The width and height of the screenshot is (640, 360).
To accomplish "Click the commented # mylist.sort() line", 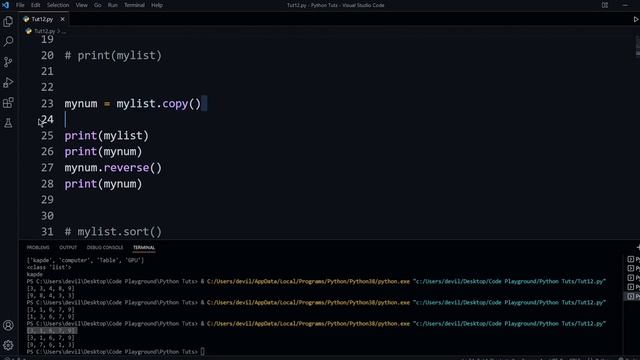I will click(113, 231).
